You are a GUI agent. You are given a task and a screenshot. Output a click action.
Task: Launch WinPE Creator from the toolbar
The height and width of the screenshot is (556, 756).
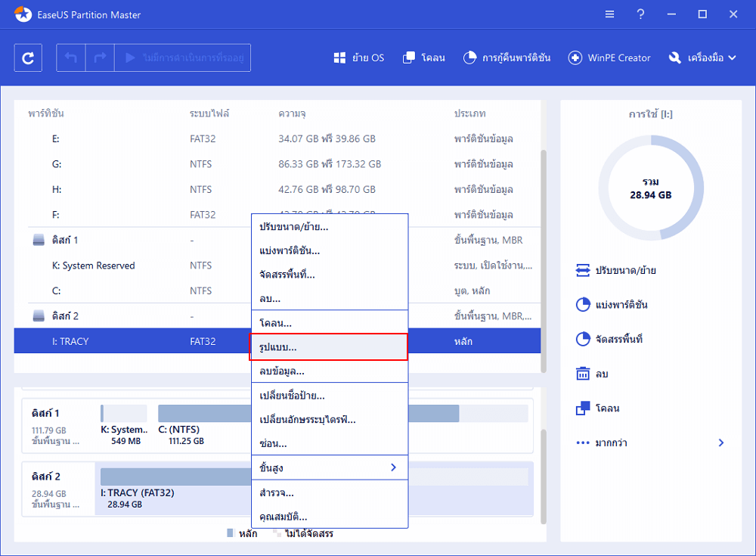click(609, 58)
